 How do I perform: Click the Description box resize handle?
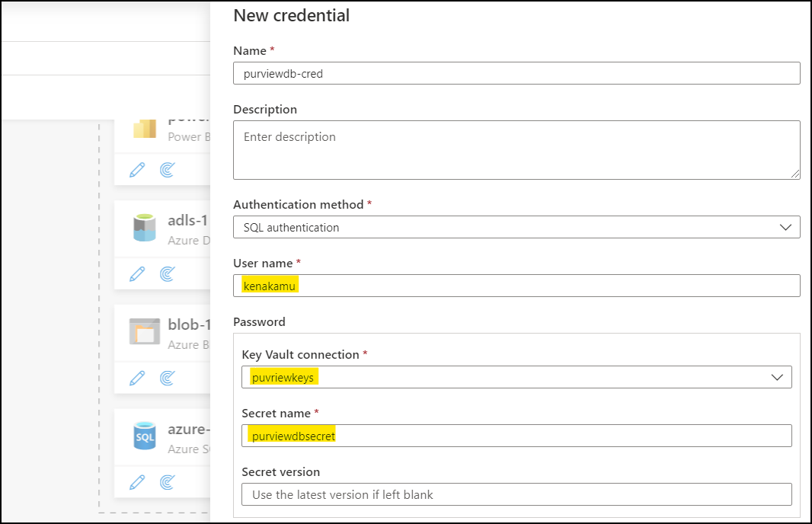click(x=795, y=174)
